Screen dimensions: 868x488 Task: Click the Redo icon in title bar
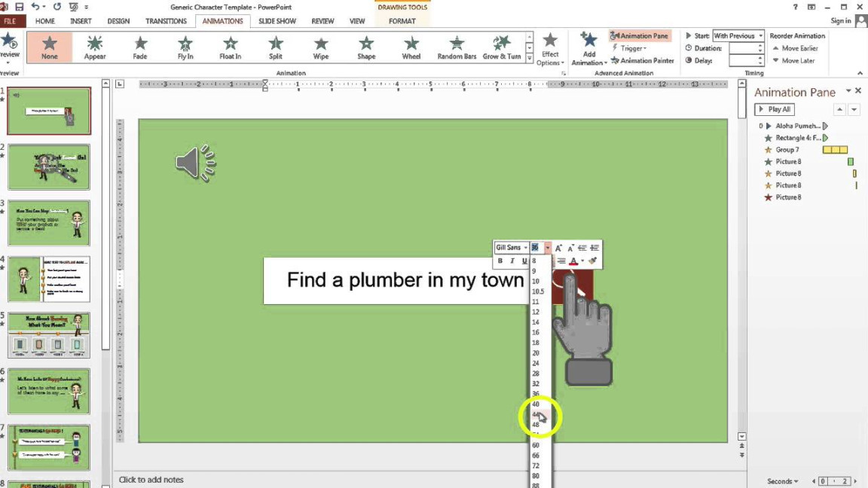(x=57, y=7)
